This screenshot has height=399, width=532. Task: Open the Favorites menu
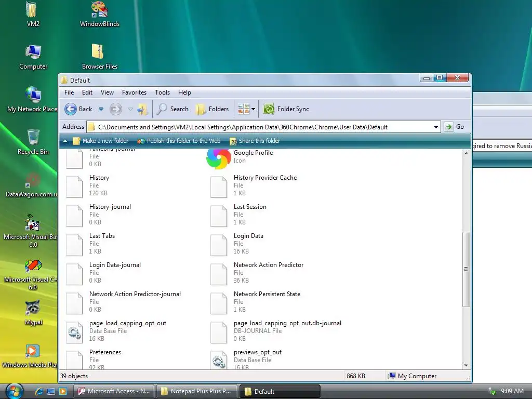(x=135, y=92)
